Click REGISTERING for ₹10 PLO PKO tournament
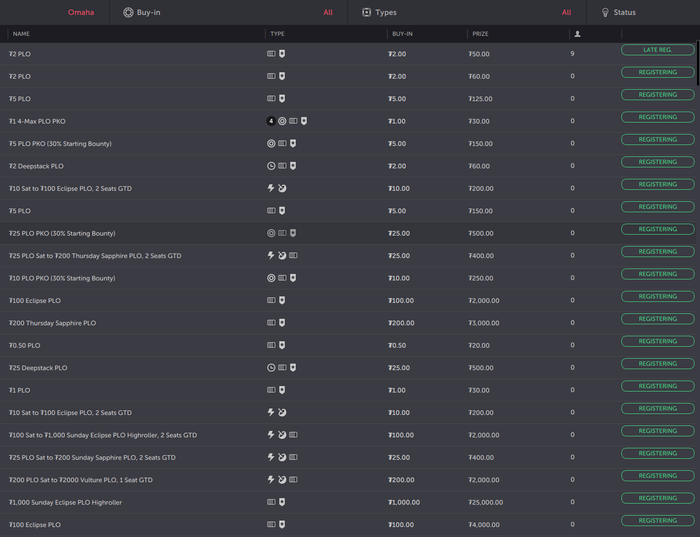This screenshot has width=700, height=537. pos(657,274)
